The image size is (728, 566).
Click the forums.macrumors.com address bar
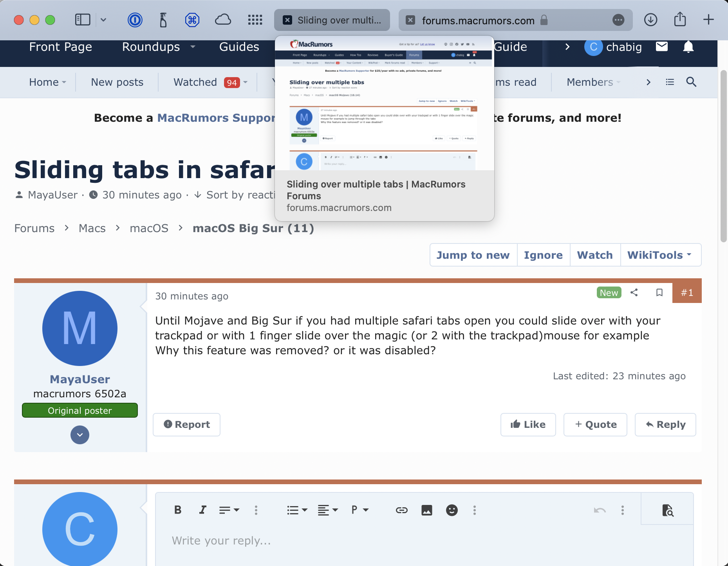click(515, 20)
